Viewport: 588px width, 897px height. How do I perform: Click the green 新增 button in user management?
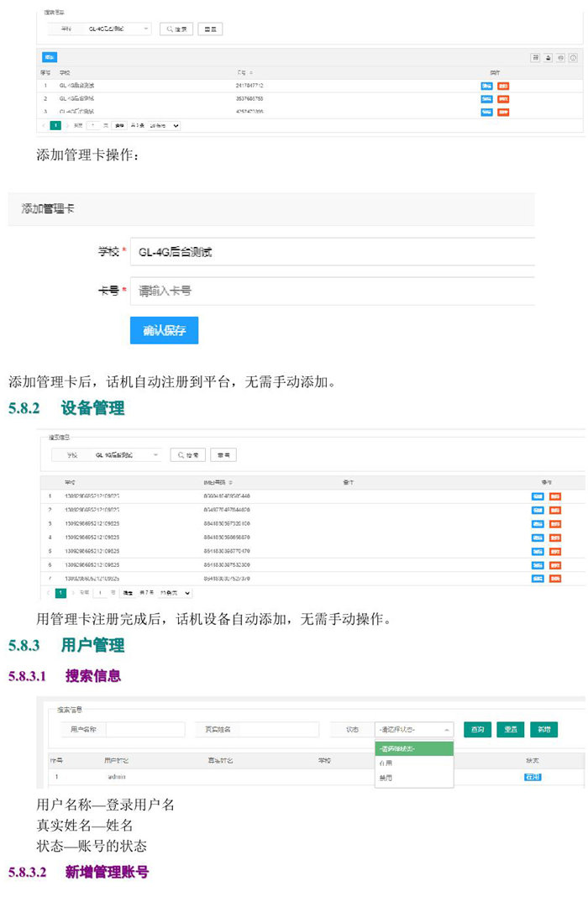click(x=543, y=730)
